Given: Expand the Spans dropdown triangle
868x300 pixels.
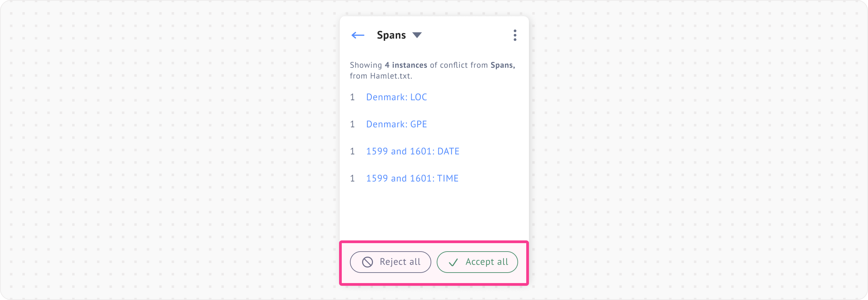Looking at the screenshot, I should click(417, 35).
